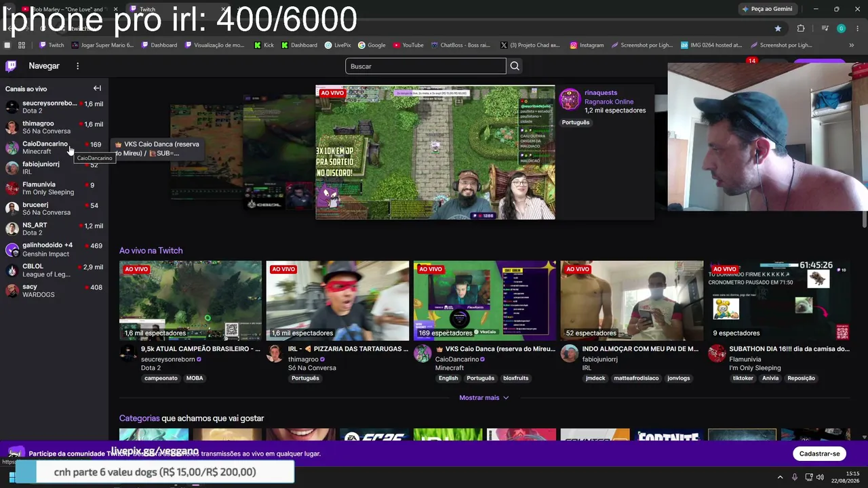The image size is (868, 488).
Task: Click the Buscar search field
Action: (x=425, y=66)
